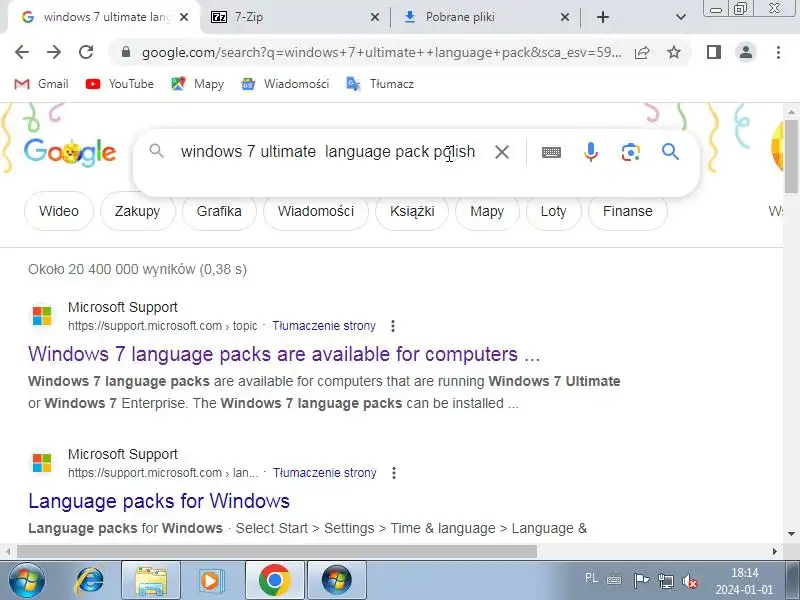Open network status tray icon

coord(665,581)
